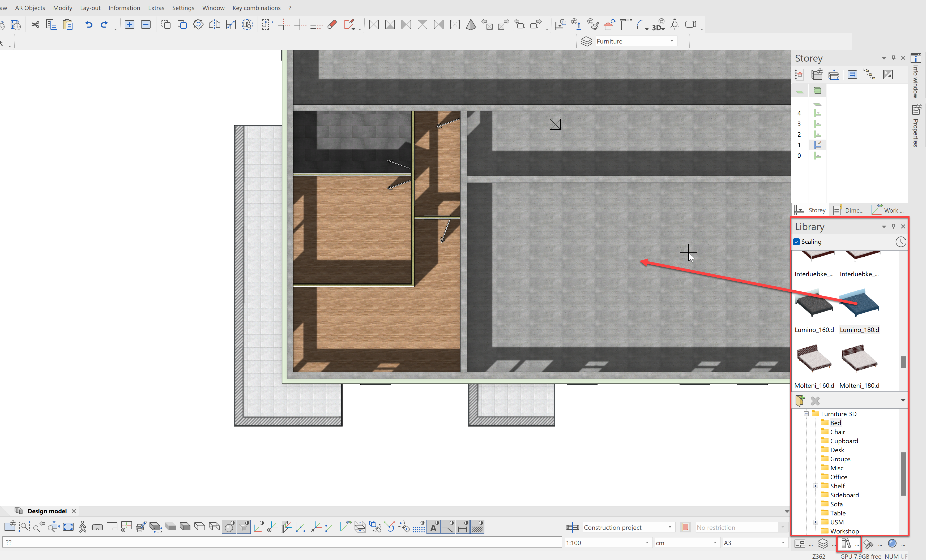The width and height of the screenshot is (926, 560).
Task: Click the paste clipboard icon
Action: point(68,25)
